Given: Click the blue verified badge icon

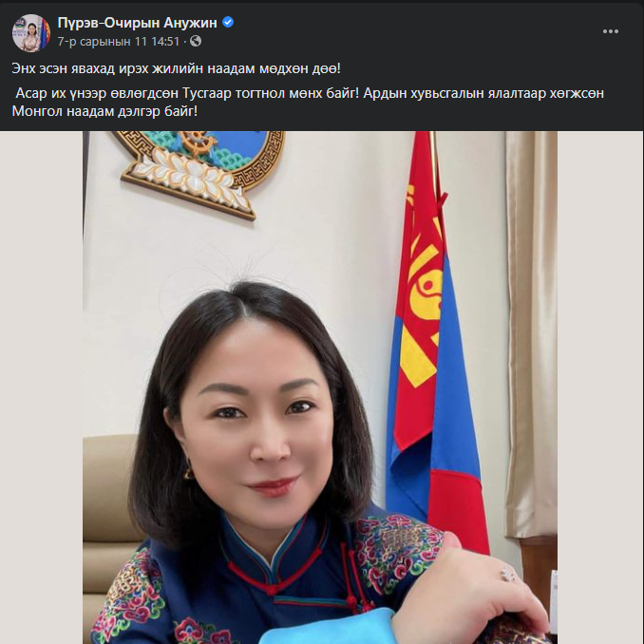Looking at the screenshot, I should pos(228,22).
